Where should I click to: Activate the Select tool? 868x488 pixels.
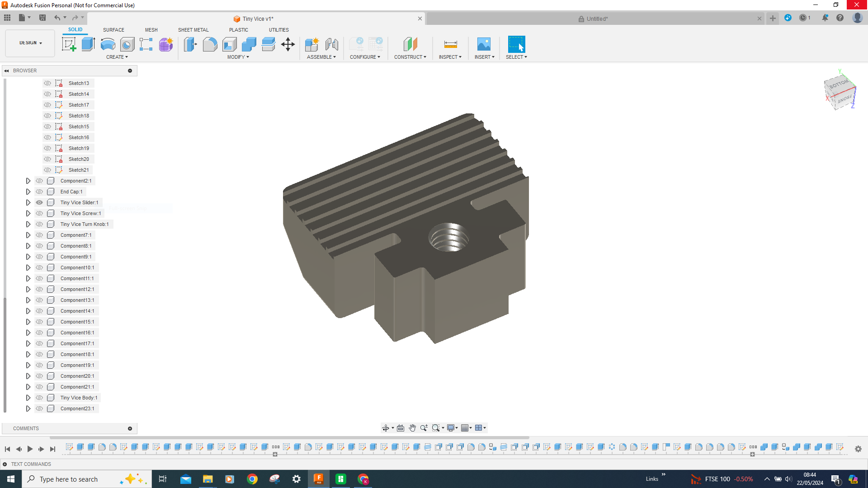(516, 44)
